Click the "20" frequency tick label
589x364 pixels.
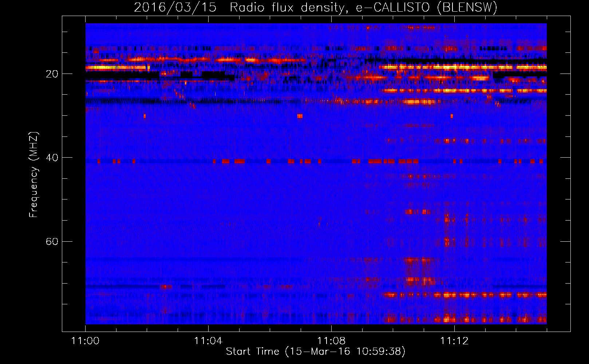[52, 74]
